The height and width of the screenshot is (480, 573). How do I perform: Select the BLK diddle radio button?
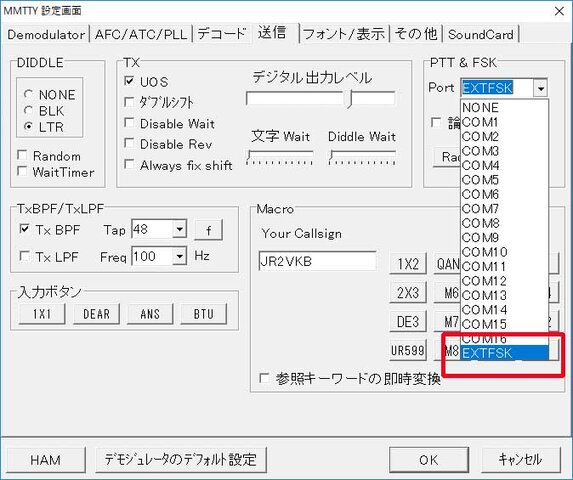click(x=28, y=111)
